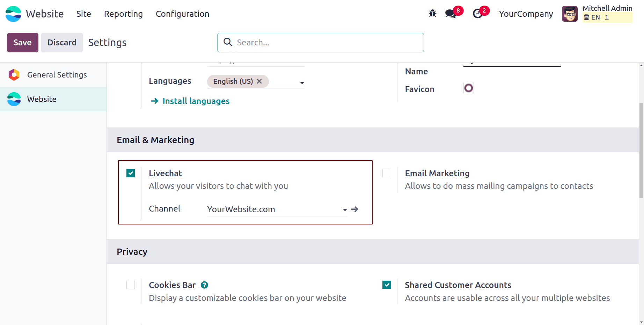Screen dimensions: 644x325
Task: Click the help icon next to Cookies Bar
Action: 204,285
